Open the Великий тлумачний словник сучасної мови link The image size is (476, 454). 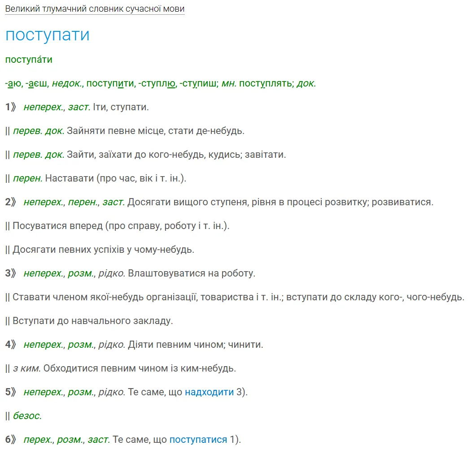95,9
